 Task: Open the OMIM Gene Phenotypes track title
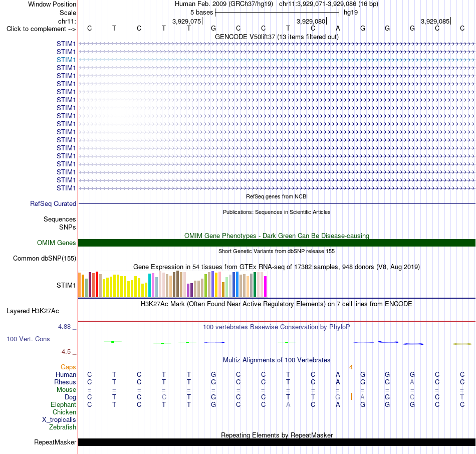point(277,236)
